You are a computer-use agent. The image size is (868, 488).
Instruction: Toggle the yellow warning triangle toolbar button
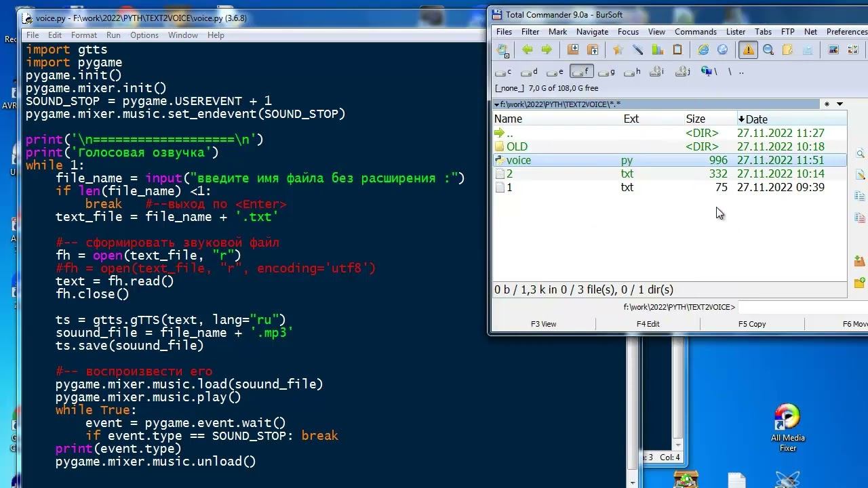(748, 49)
